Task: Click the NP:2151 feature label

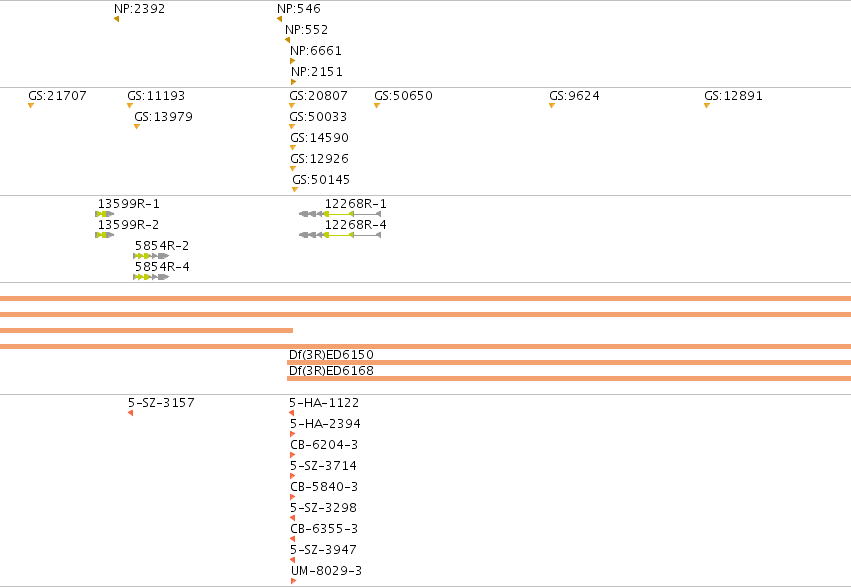Action: point(317,72)
